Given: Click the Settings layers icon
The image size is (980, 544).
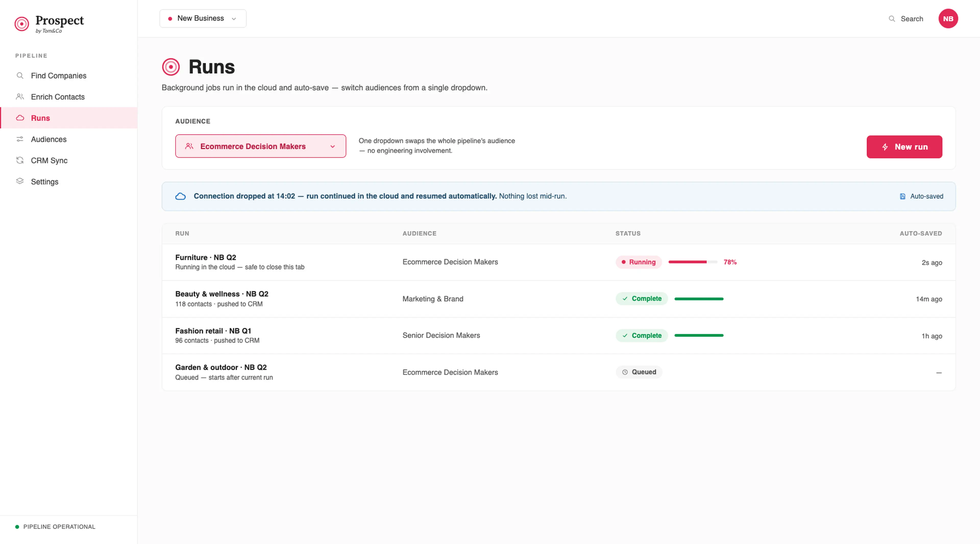Looking at the screenshot, I should point(20,181).
